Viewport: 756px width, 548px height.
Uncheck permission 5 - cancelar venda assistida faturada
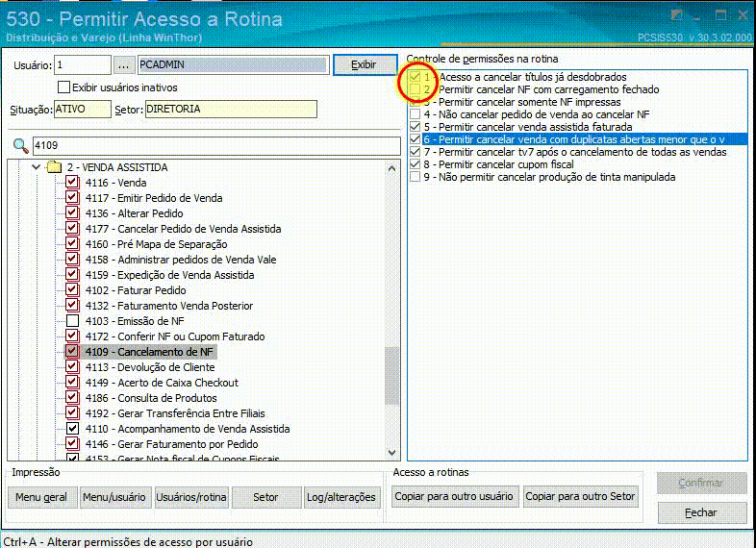[x=415, y=127]
